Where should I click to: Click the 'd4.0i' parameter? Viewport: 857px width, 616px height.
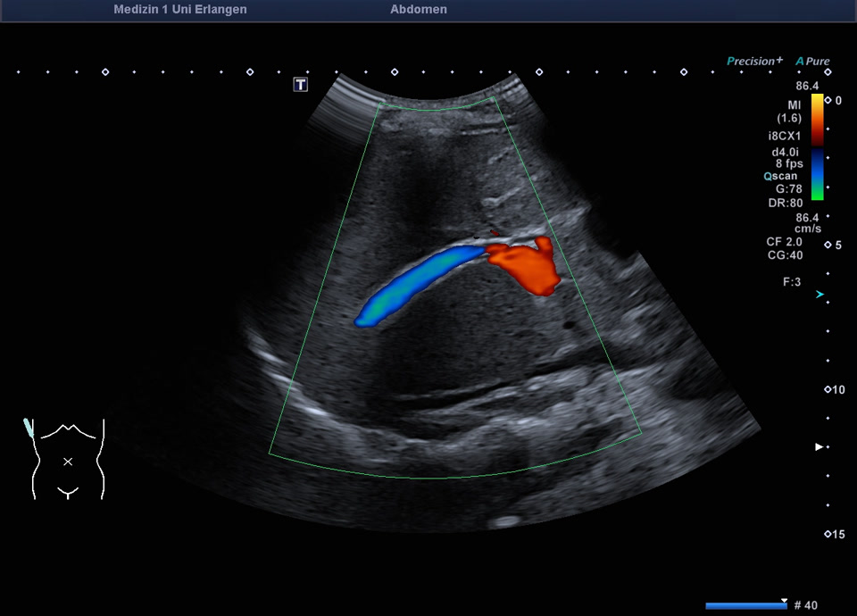pyautogui.click(x=786, y=152)
